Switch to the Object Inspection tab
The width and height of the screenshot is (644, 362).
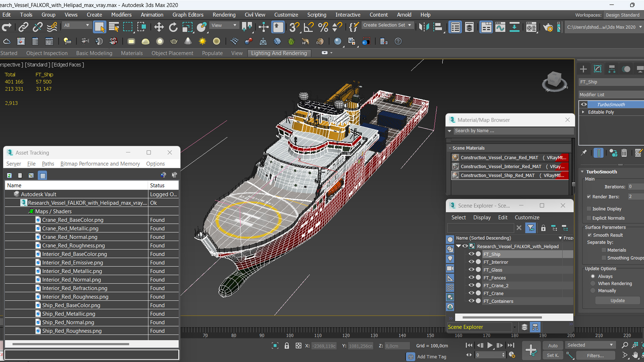click(x=47, y=53)
